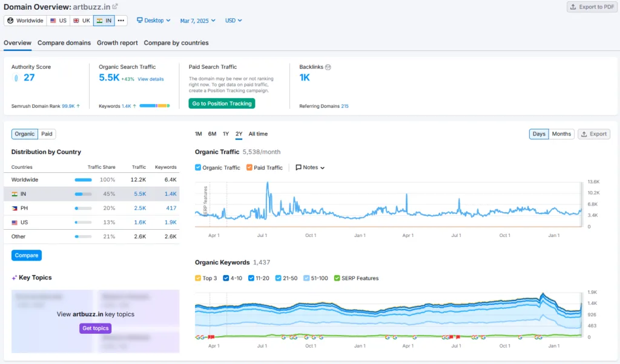Select the IN flag database
The width and height of the screenshot is (620, 364).
104,21
